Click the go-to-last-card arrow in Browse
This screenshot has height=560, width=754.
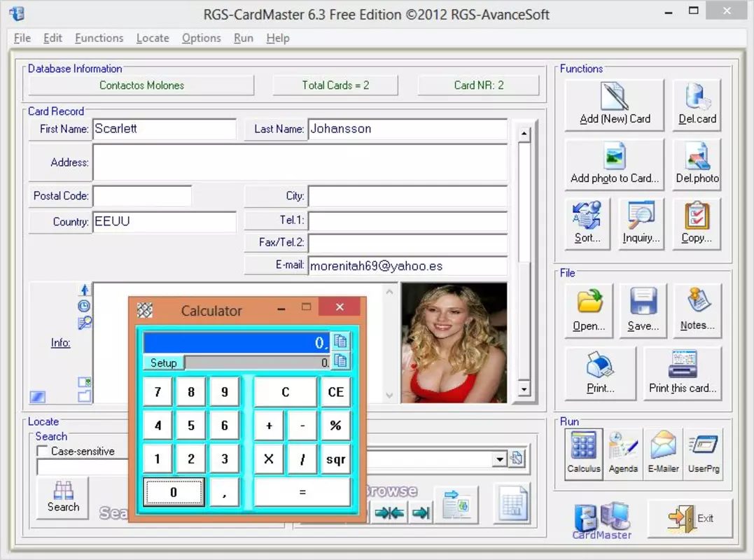pyautogui.click(x=421, y=513)
